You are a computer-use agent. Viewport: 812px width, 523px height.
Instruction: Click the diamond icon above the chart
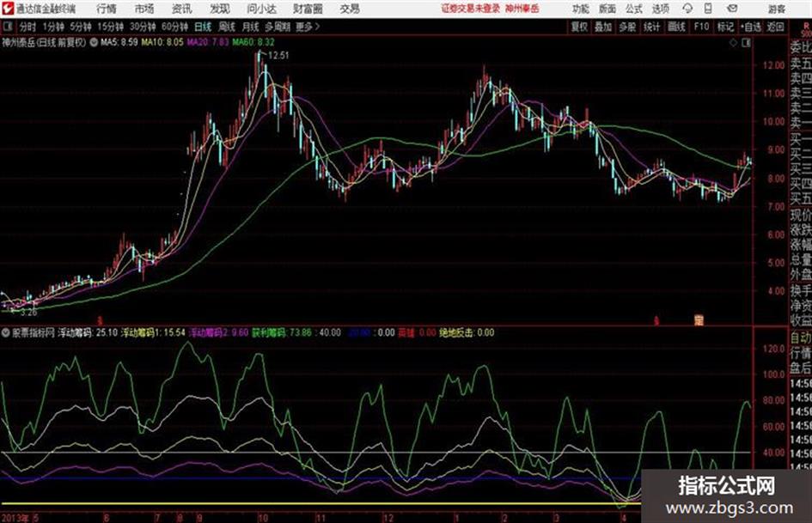pos(733,43)
